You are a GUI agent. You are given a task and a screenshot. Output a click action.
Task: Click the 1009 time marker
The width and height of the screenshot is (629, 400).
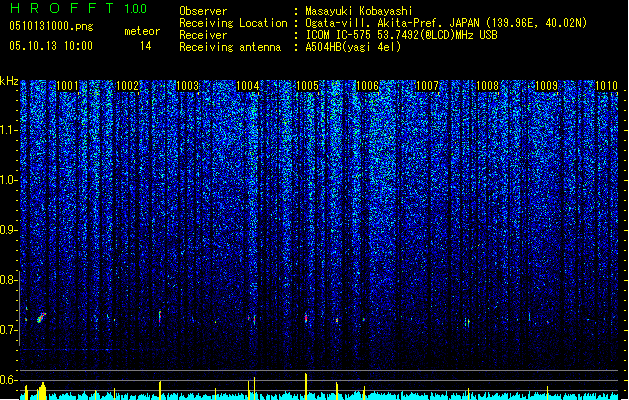pyautogui.click(x=547, y=86)
